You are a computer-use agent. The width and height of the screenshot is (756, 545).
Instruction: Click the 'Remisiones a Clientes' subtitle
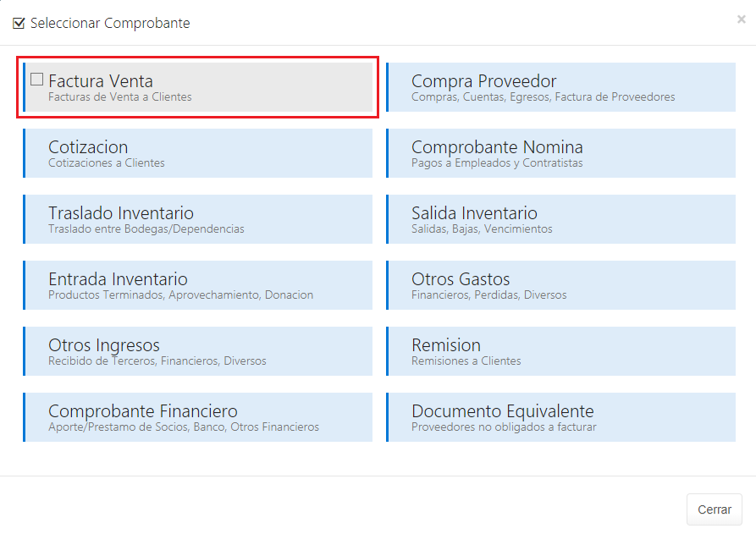[466, 361]
